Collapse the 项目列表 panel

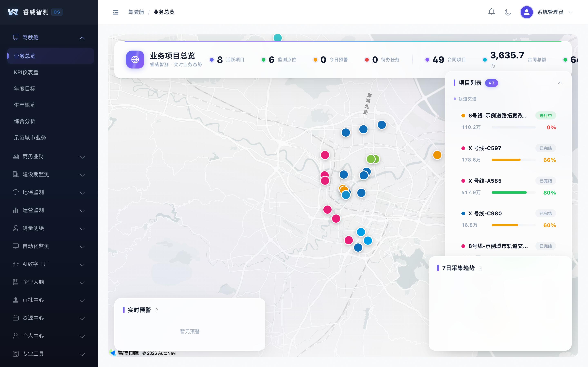pos(560,83)
